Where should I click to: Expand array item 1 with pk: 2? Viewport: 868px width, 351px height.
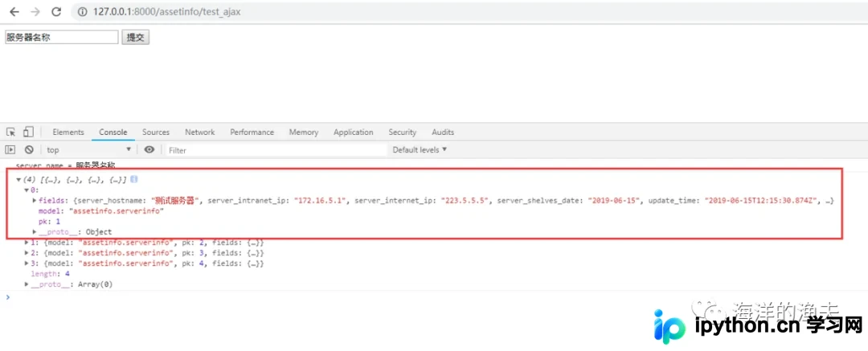click(x=27, y=243)
